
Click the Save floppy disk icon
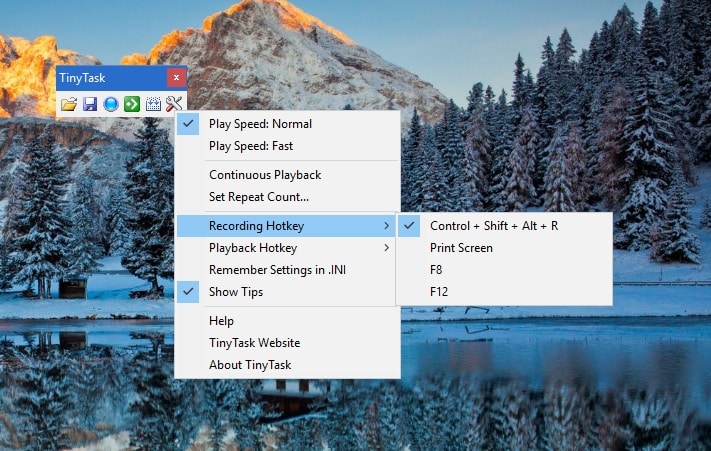(x=90, y=104)
